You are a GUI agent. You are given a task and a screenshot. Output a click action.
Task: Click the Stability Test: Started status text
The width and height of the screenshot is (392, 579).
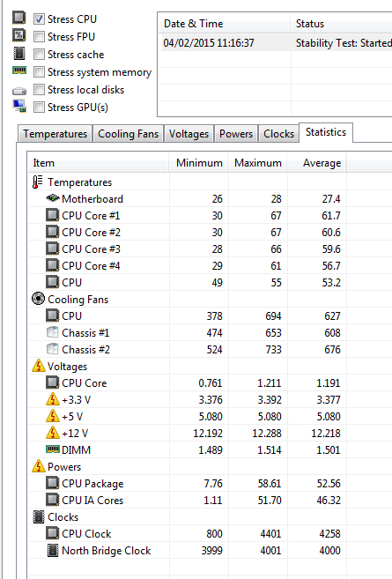click(344, 43)
